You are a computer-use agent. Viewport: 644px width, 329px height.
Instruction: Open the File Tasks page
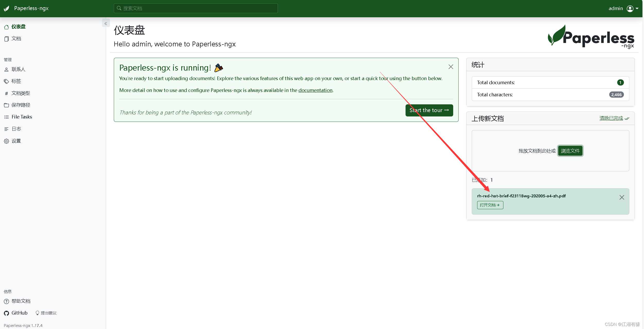click(x=22, y=117)
